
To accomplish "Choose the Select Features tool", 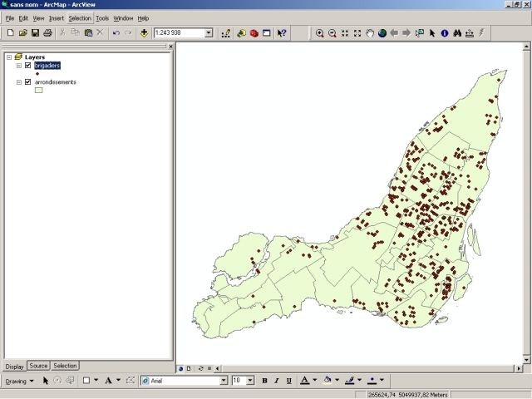I will coord(419,33).
